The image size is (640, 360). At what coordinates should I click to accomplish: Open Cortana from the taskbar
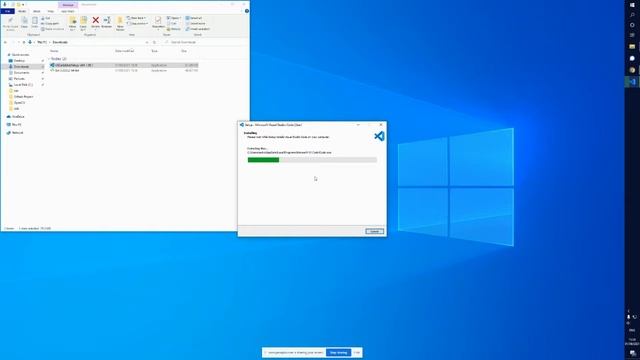(x=632, y=25)
